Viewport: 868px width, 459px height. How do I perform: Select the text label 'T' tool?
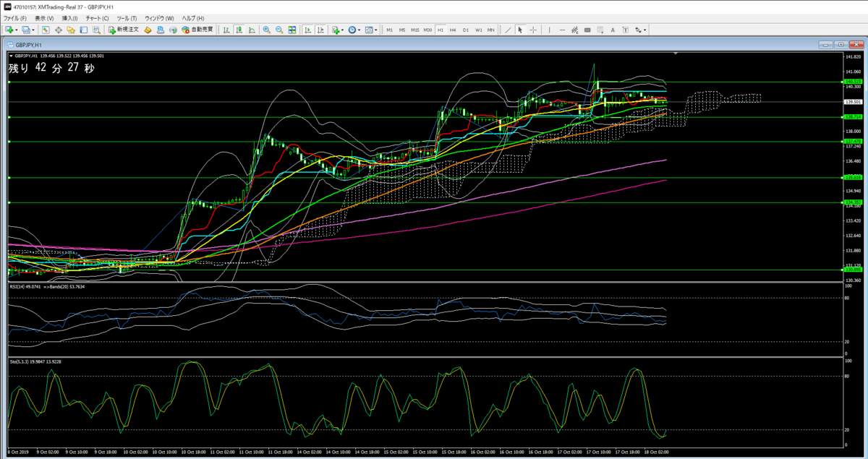click(x=625, y=30)
